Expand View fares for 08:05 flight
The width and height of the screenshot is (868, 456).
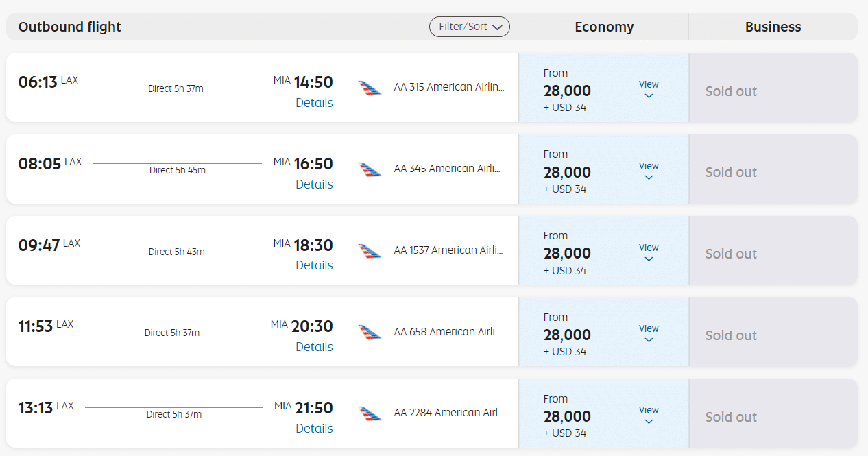click(649, 171)
